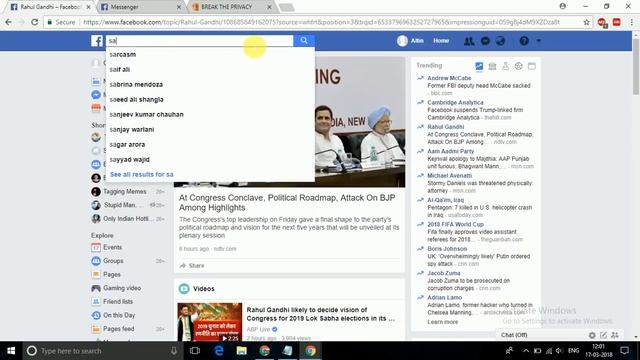Screen dimensions: 640x360
Task: Start new message from chat bar
Action: [x=603, y=335]
